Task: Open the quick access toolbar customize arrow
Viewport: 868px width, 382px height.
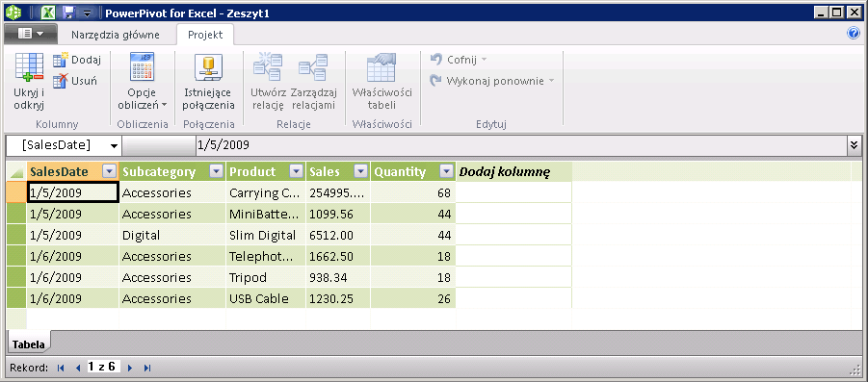Action: pyautogui.click(x=88, y=13)
